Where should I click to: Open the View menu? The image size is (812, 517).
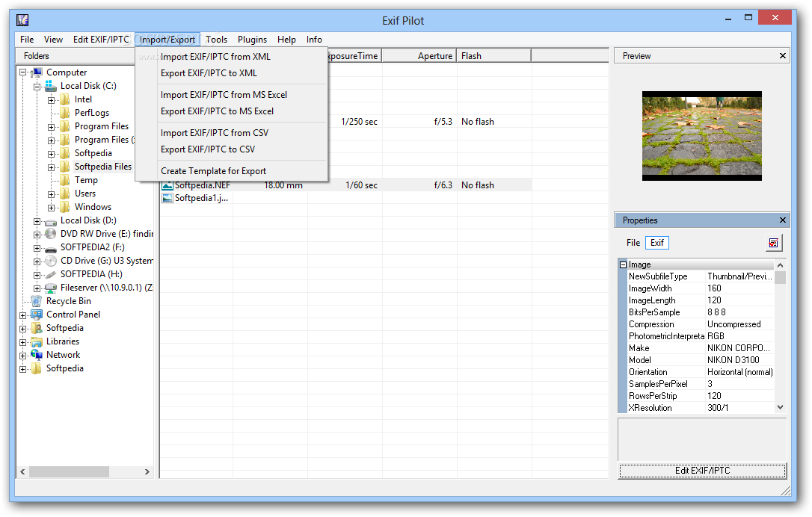coord(53,40)
